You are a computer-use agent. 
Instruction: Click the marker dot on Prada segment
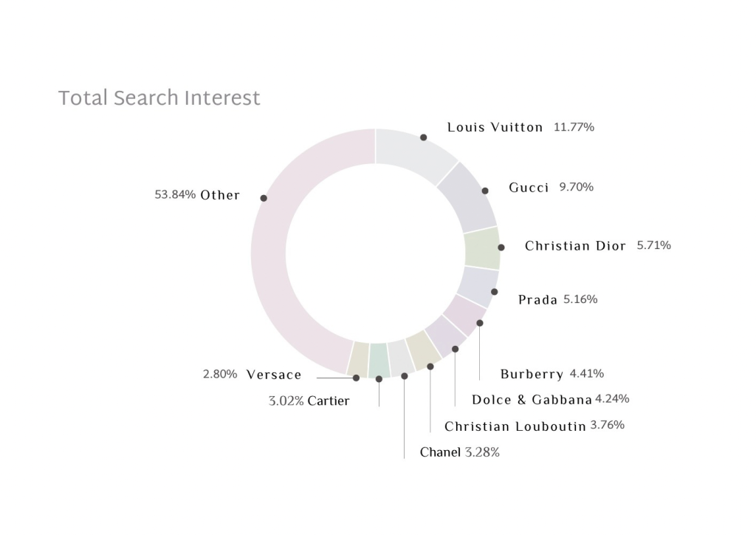(x=495, y=292)
